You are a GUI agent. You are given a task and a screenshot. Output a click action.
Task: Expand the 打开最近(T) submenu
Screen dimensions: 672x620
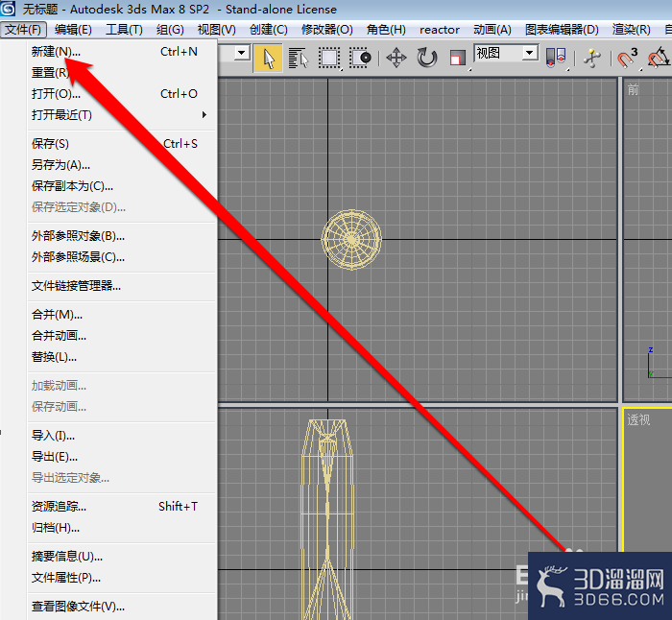(122, 115)
